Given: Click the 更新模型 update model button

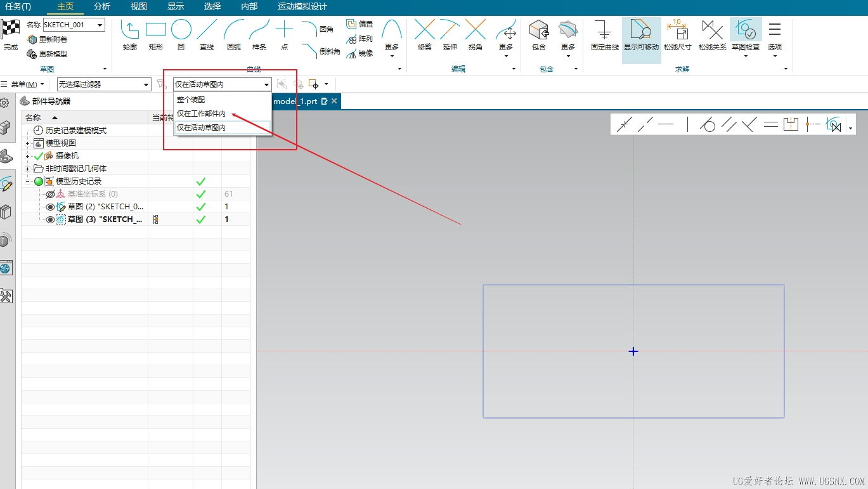Looking at the screenshot, I should click(47, 54).
